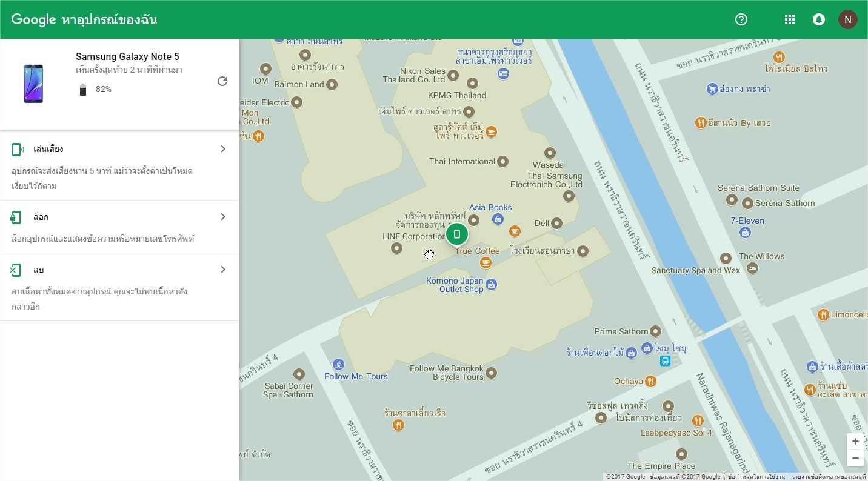Click the อีสานนัว By เสวย restaurant pin
Image resolution: width=868 pixels, height=481 pixels.
701,123
